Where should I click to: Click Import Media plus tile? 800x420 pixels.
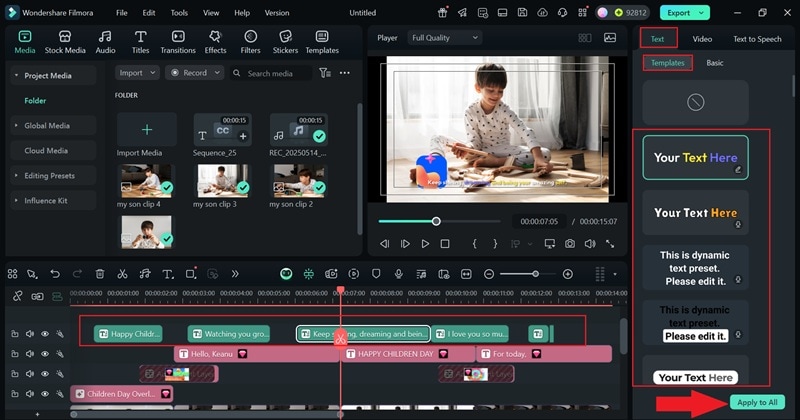pyautogui.click(x=147, y=130)
